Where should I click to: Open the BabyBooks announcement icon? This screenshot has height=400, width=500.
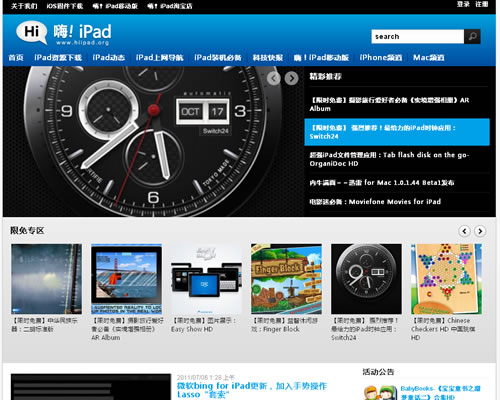380,393
